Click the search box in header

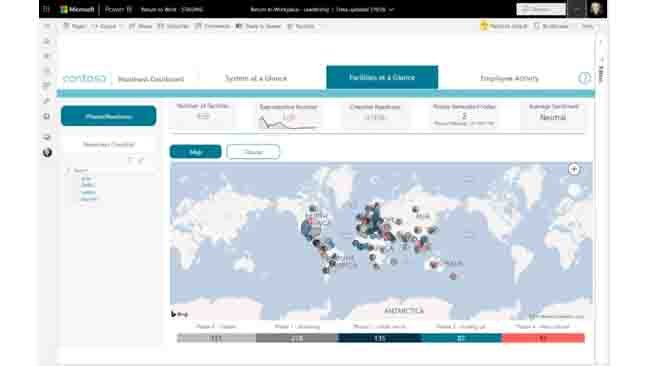(x=541, y=9)
